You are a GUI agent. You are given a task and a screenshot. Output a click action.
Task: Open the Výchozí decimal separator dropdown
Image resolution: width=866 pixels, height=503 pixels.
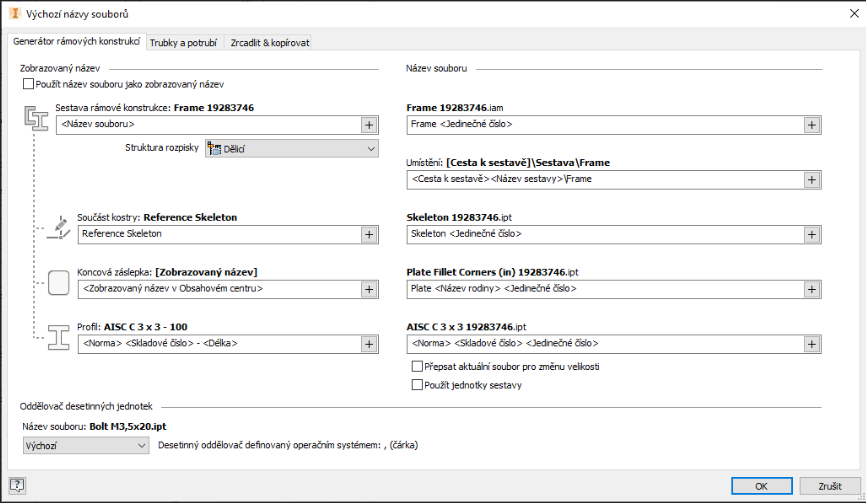tap(85, 445)
